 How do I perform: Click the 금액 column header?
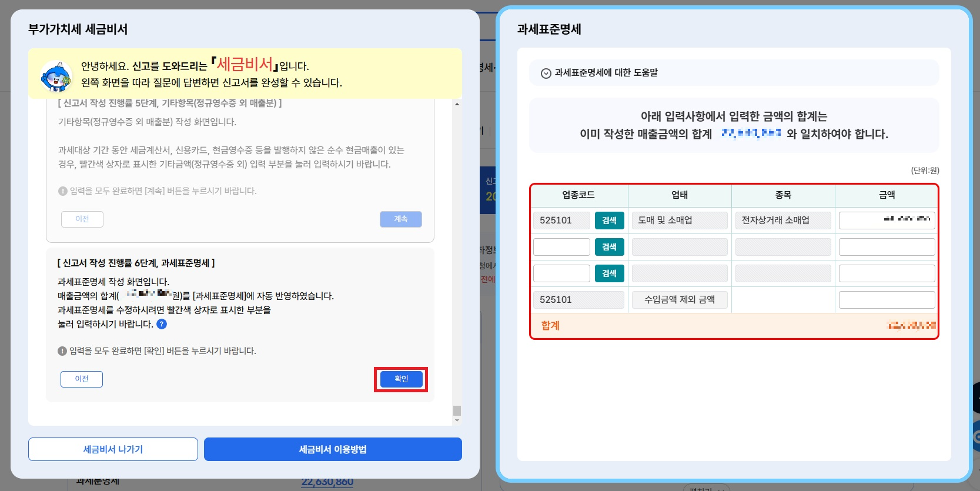click(x=887, y=195)
